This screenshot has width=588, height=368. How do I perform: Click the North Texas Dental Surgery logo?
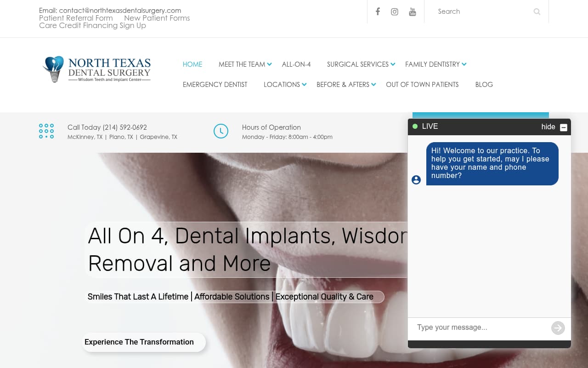tap(96, 69)
